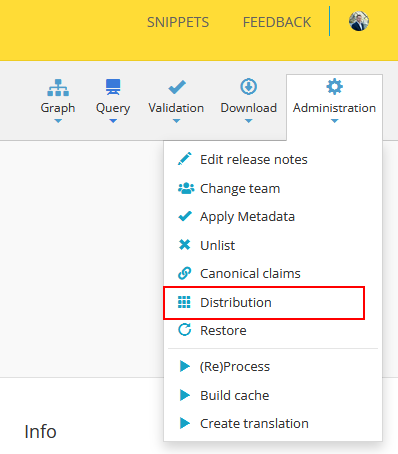Click the play icon beside Build cache
398x454 pixels.
coord(185,395)
